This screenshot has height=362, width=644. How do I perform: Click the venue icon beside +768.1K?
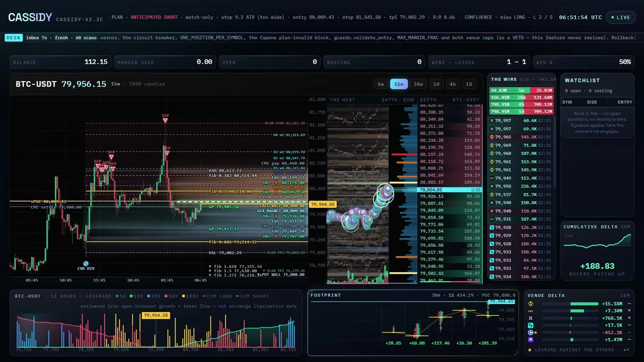click(531, 318)
